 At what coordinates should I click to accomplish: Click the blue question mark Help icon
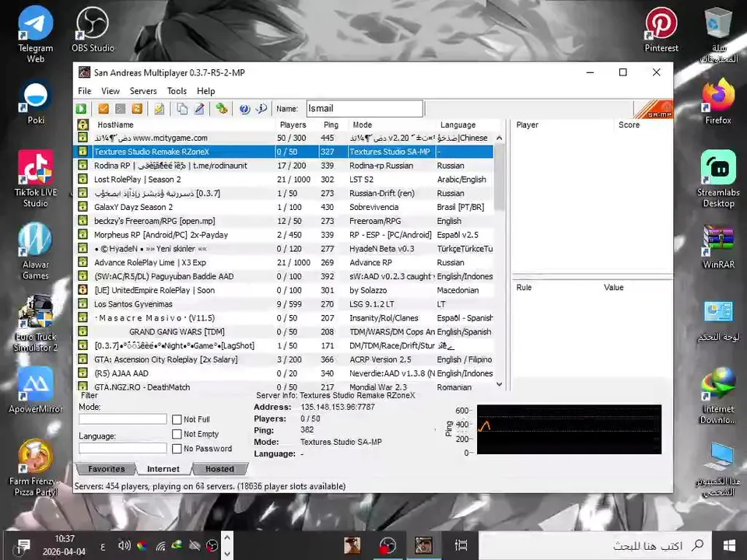tap(244, 109)
